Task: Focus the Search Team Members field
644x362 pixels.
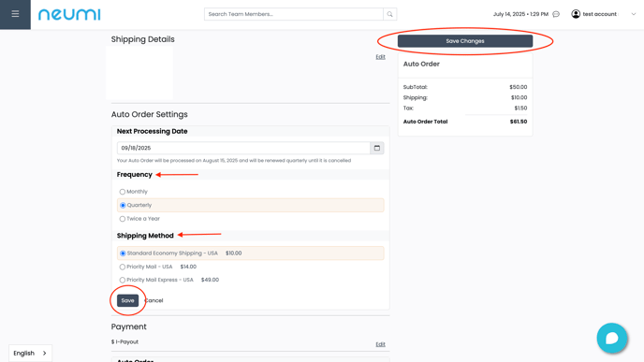Action: click(294, 14)
